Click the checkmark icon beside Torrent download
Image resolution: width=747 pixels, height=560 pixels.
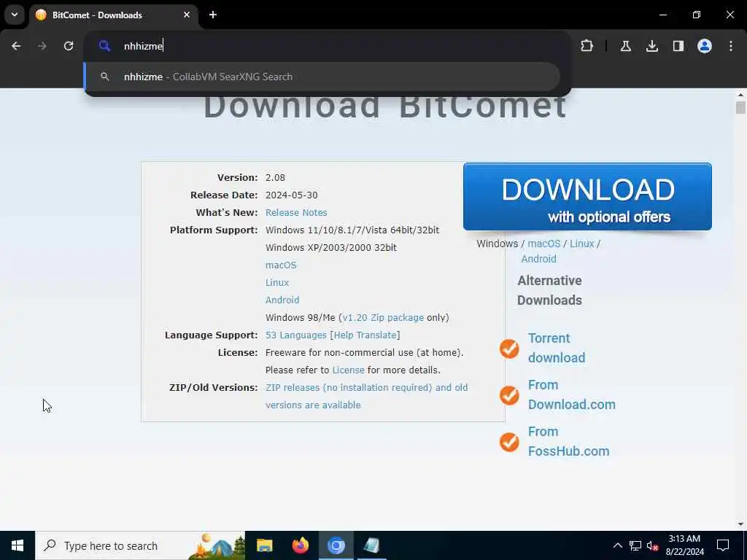(x=509, y=349)
